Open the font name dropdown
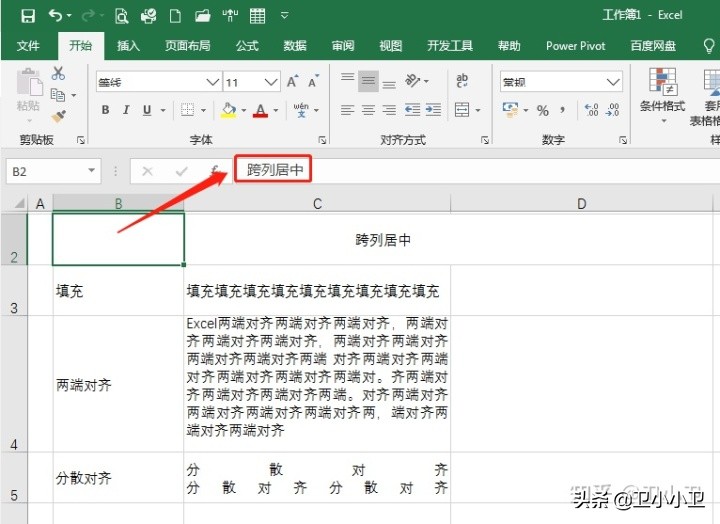 [213, 82]
